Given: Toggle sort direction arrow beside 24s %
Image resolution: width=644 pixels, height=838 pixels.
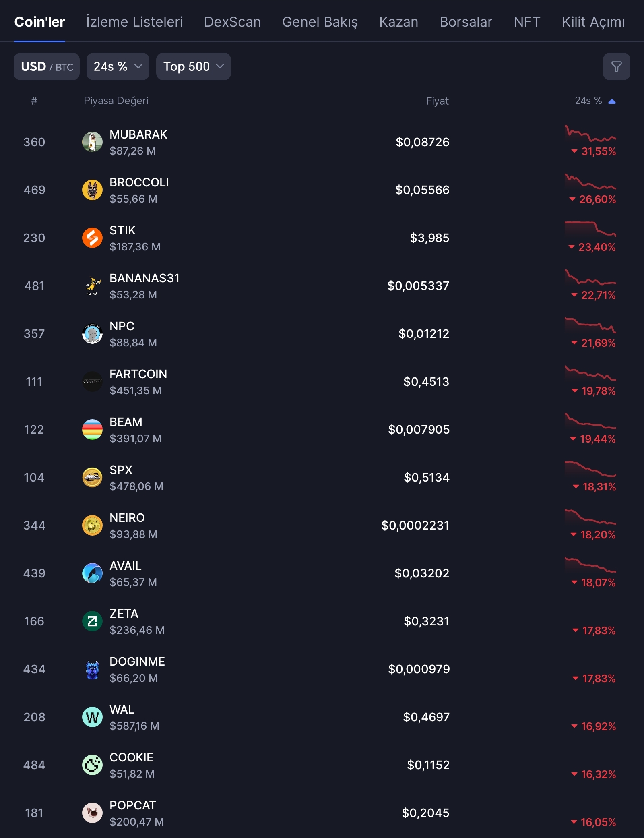Looking at the screenshot, I should (x=612, y=101).
